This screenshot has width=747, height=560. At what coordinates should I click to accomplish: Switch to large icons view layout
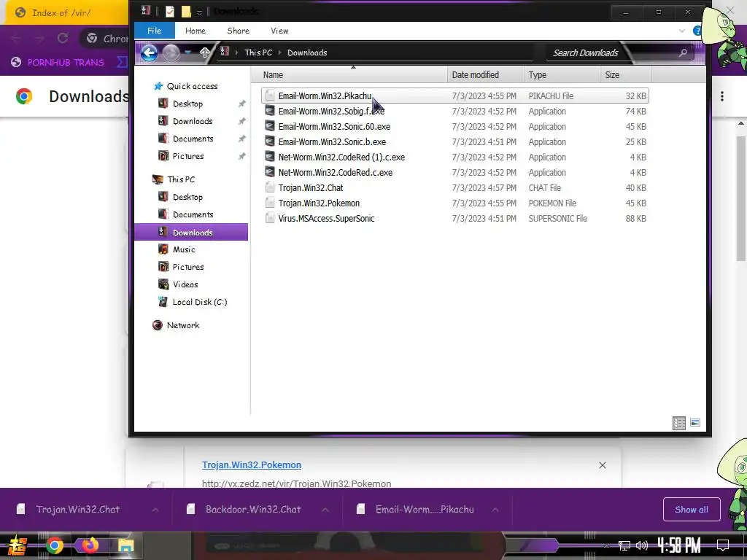click(695, 423)
